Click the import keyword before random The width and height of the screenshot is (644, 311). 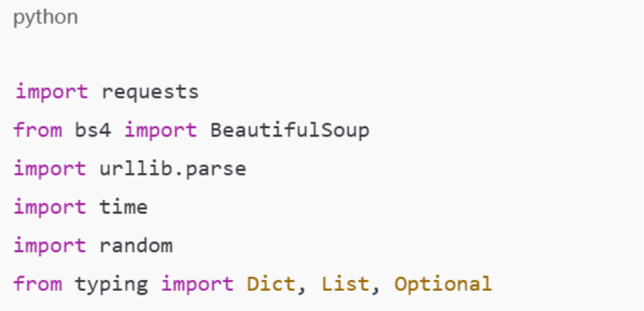pos(50,246)
